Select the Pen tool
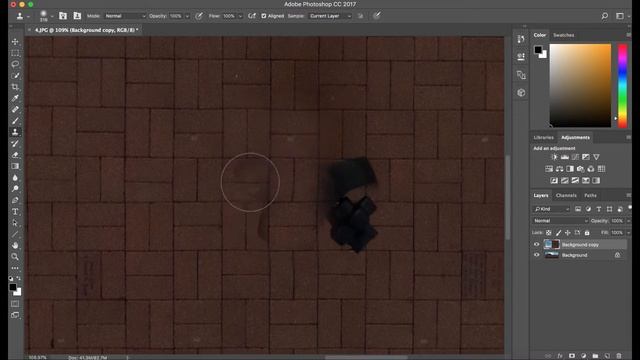The height and width of the screenshot is (360, 640). pyautogui.click(x=15, y=200)
